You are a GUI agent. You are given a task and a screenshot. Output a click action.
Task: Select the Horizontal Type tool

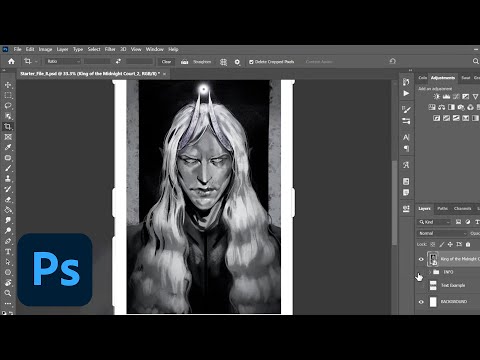tap(8, 251)
